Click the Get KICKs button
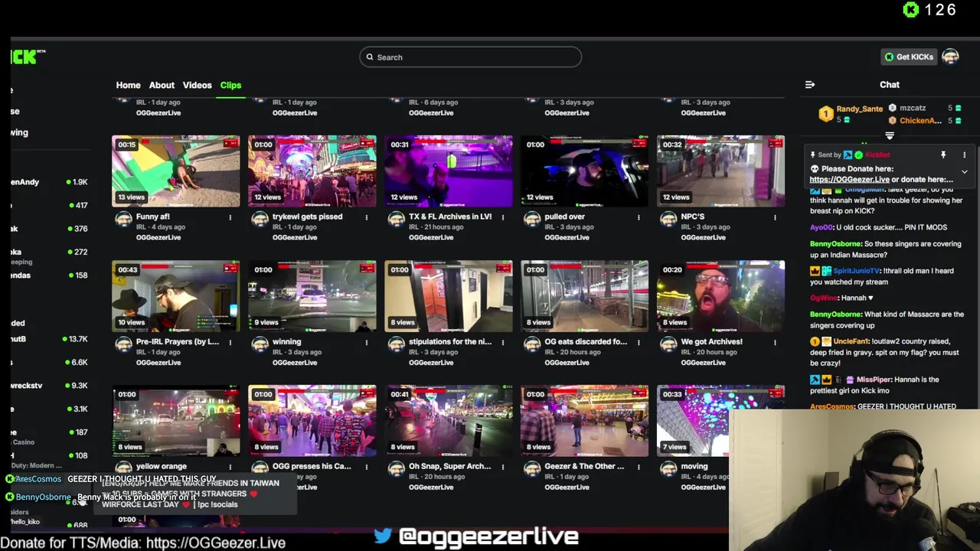980x551 pixels. coord(909,57)
